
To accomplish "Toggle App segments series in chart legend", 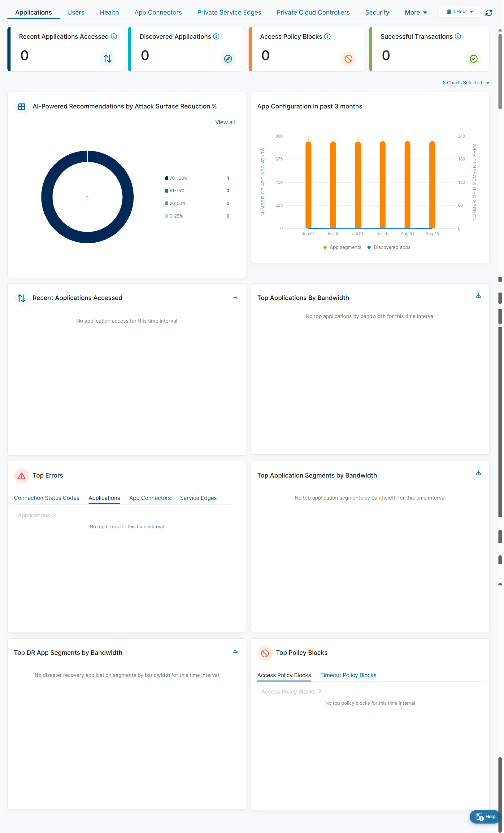I will [342, 248].
